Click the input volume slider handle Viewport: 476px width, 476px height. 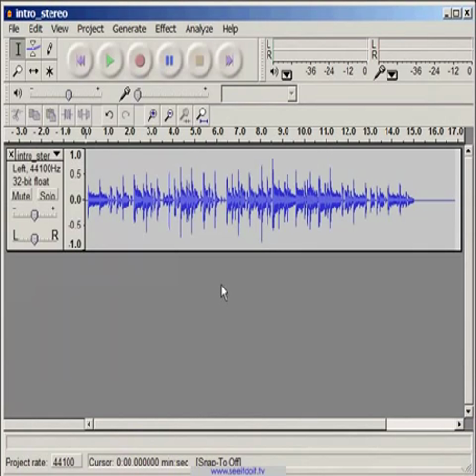(138, 95)
